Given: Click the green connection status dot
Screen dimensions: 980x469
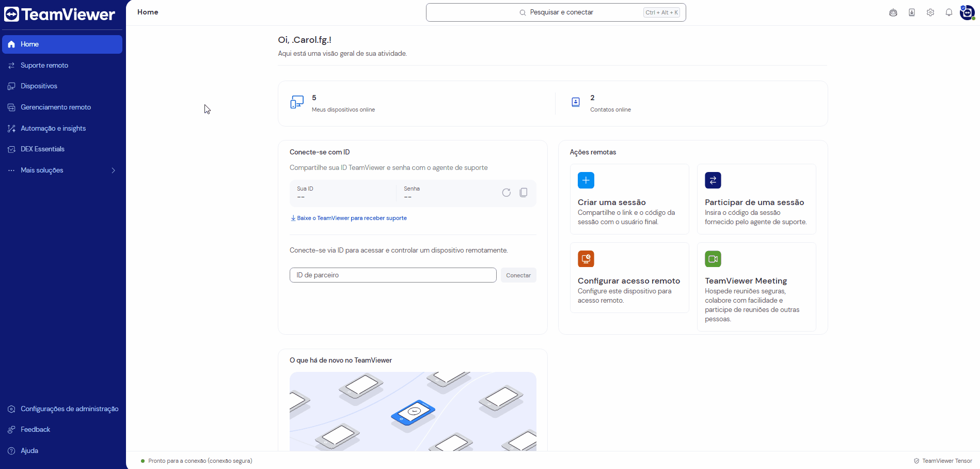Looking at the screenshot, I should 143,461.
